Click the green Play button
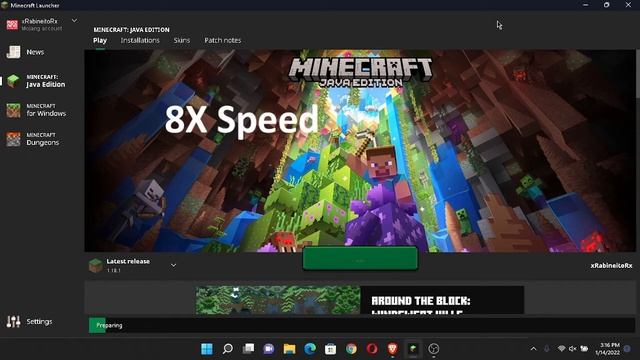 coord(360,258)
